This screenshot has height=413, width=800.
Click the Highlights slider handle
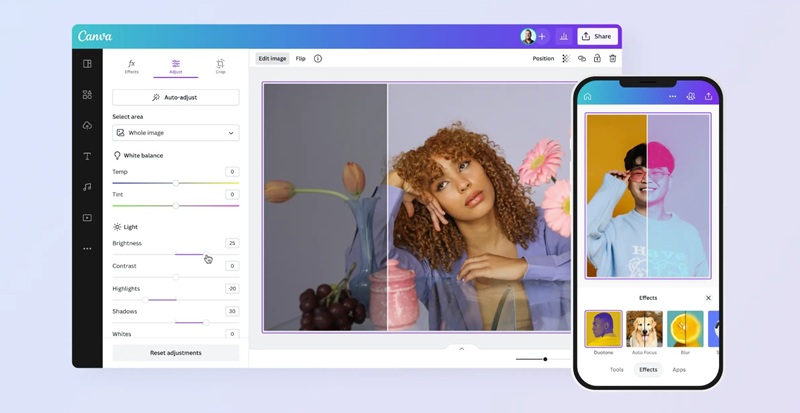point(145,300)
